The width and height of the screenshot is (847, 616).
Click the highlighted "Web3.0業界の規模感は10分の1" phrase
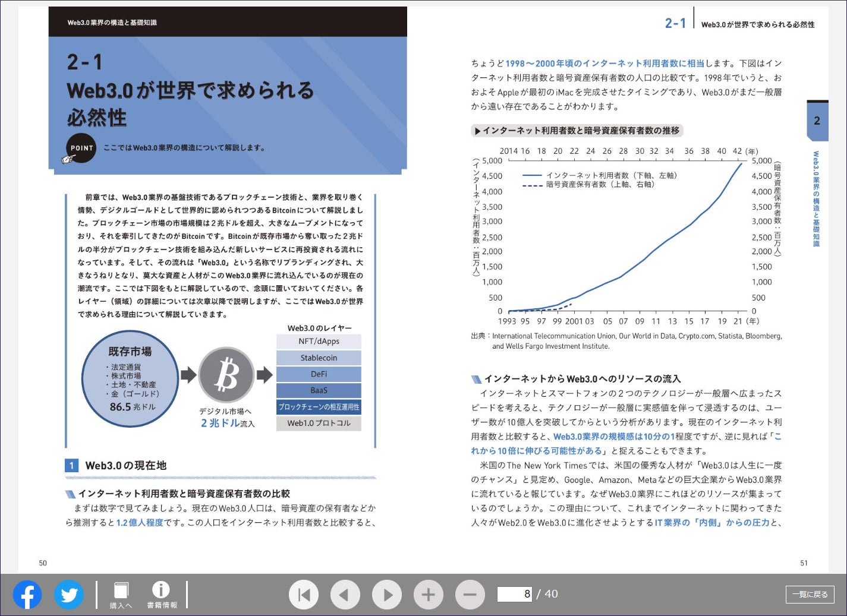pyautogui.click(x=614, y=437)
